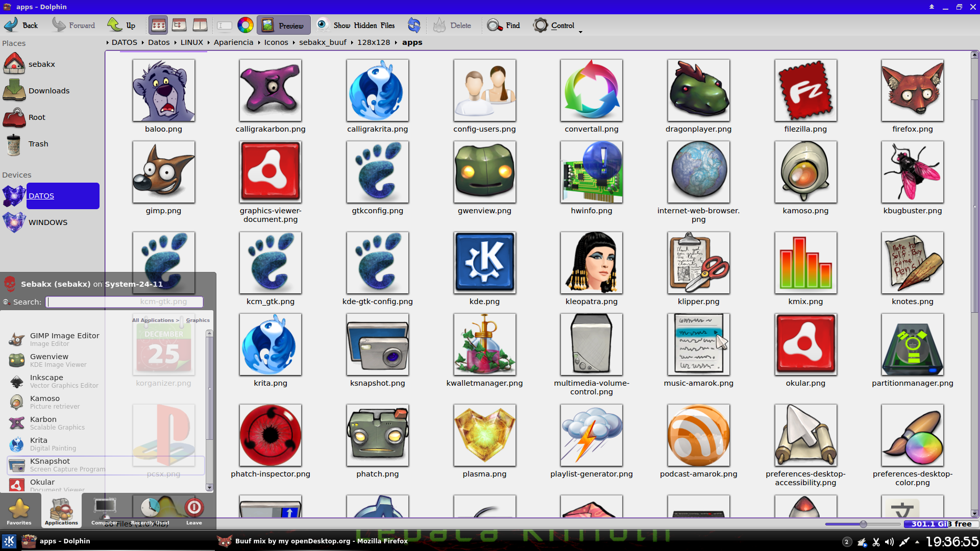Viewport: 980px width, 551px height.
Task: Go Back in Dolphin toolbar
Action: coord(20,25)
